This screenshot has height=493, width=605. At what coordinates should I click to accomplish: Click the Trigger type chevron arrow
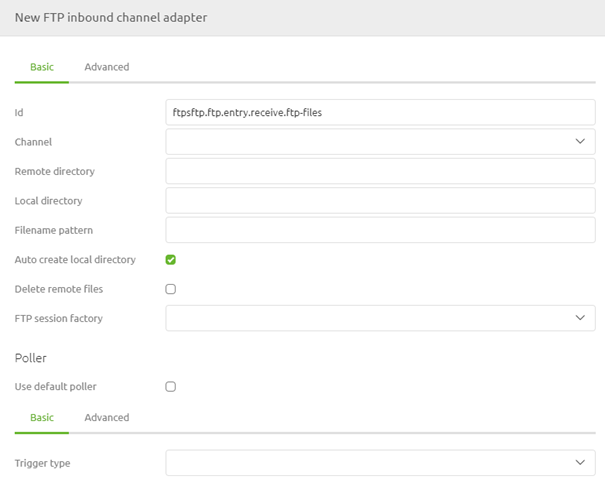pyautogui.click(x=579, y=463)
